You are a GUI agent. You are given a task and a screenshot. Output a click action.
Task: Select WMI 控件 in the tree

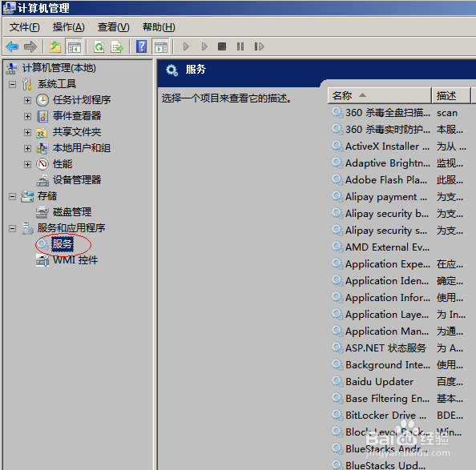75,260
